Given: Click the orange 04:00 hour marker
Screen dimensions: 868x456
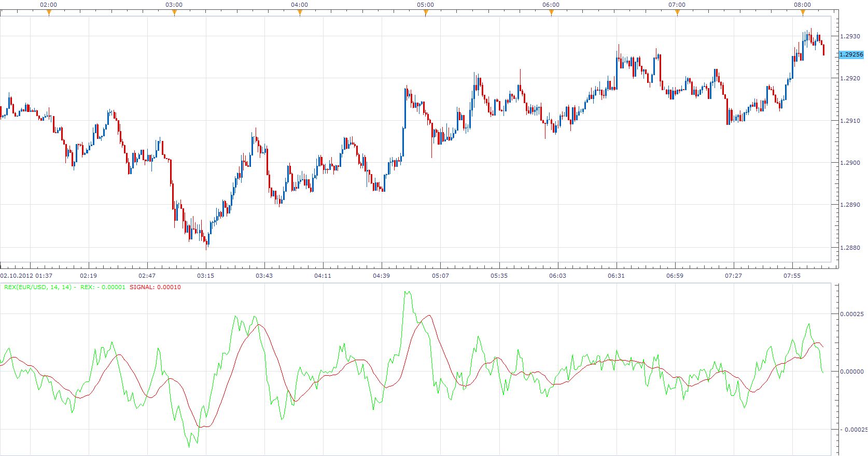Looking at the screenshot, I should (300, 13).
